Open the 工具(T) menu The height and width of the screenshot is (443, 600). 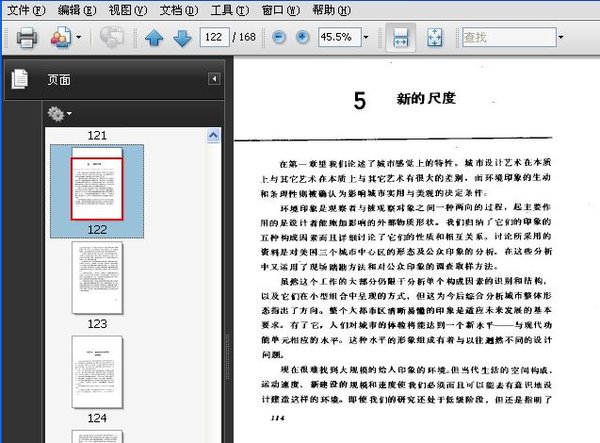tap(230, 10)
